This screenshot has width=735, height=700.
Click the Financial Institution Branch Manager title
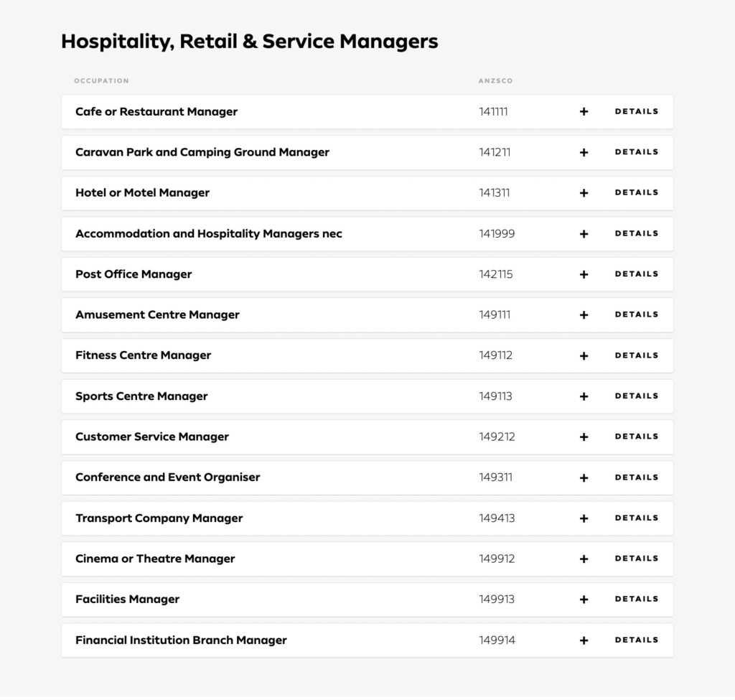point(181,640)
